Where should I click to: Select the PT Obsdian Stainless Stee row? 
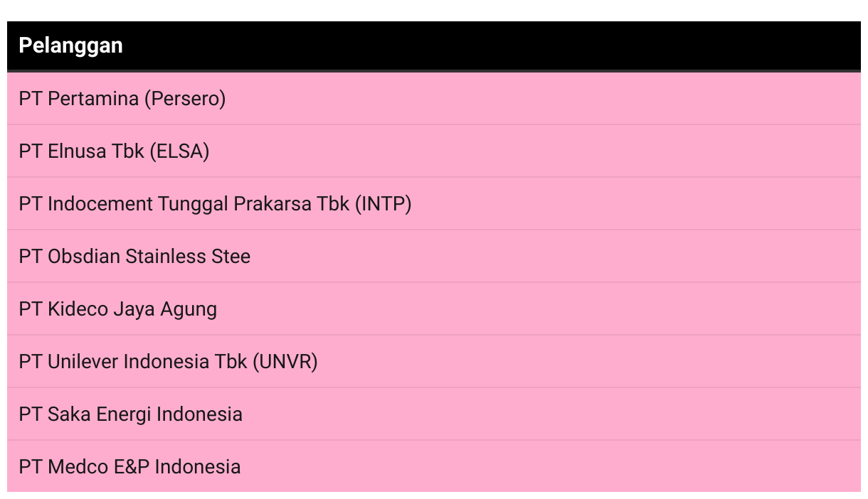(434, 256)
